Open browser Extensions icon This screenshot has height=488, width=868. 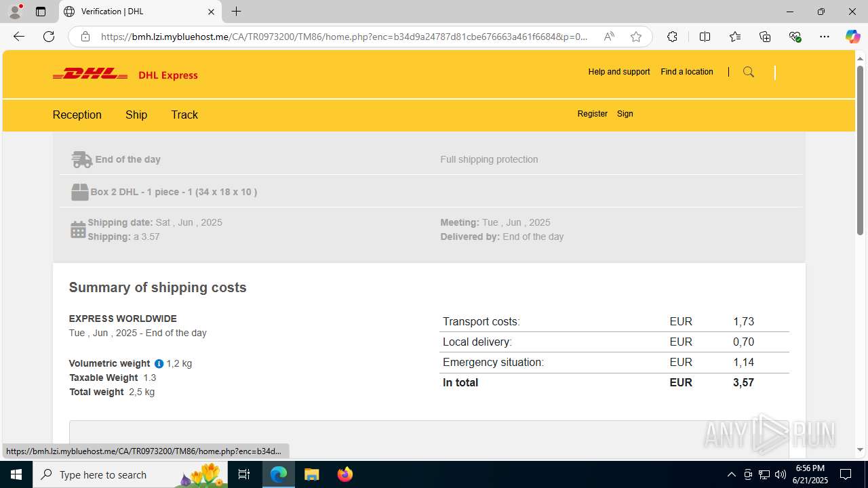[x=672, y=37]
